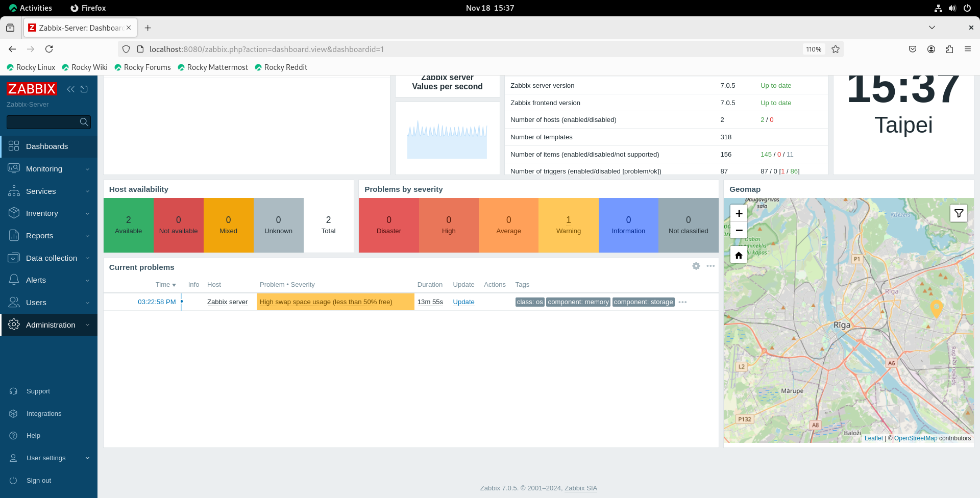Click the sidebar search magnifier icon
Image resolution: width=980 pixels, height=498 pixels.
point(84,122)
